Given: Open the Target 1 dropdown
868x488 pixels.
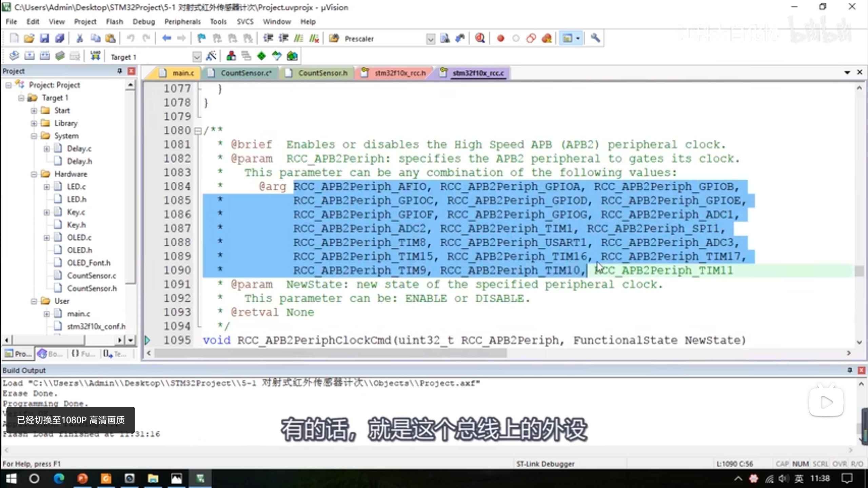Looking at the screenshot, I should (197, 57).
